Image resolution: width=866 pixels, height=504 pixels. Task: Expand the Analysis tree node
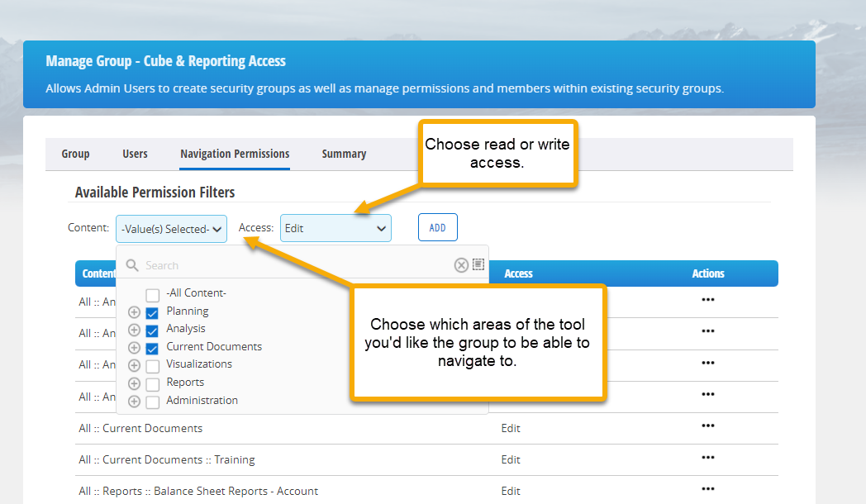(x=134, y=330)
